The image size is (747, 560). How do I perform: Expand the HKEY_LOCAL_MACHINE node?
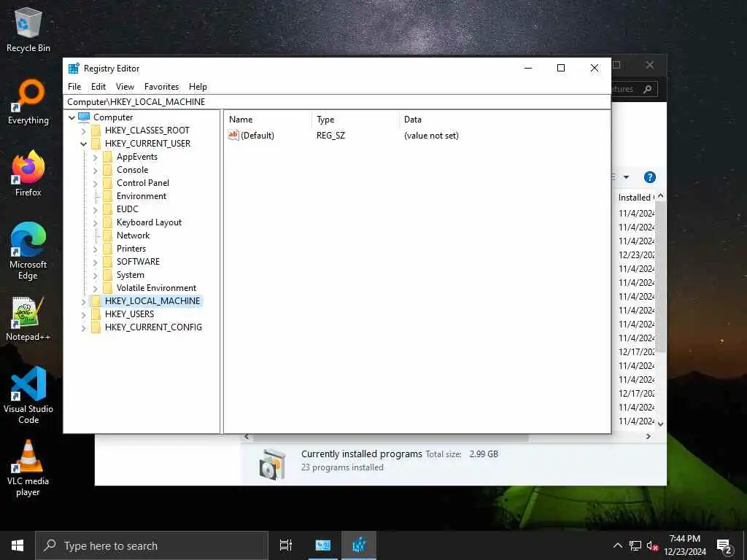(83, 301)
